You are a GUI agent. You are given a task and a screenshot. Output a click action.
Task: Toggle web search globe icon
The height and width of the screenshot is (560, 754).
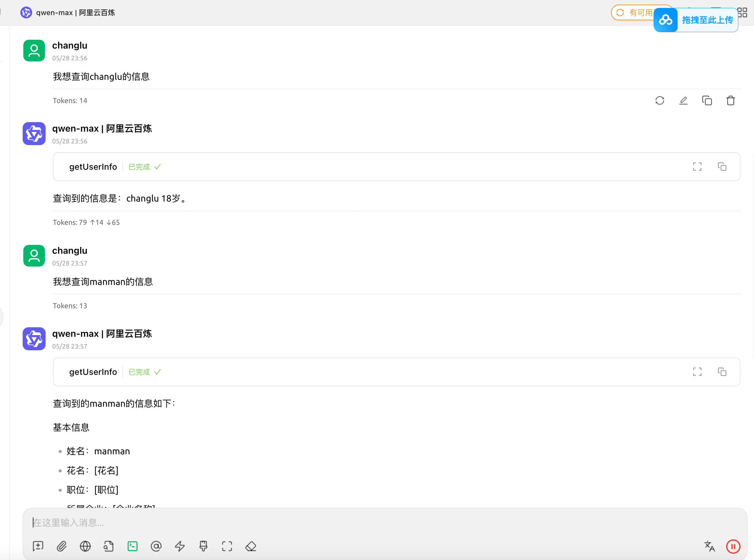tap(85, 546)
